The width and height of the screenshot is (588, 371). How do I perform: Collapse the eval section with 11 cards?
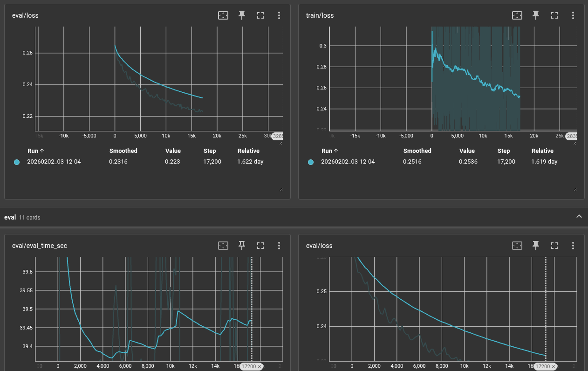(x=579, y=216)
